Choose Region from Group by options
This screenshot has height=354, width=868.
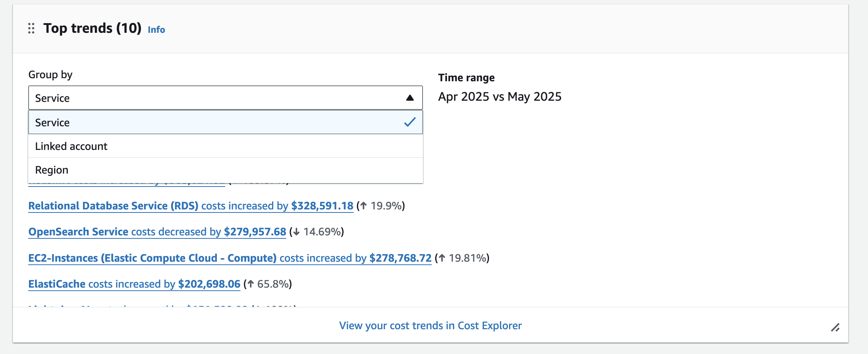click(x=226, y=170)
